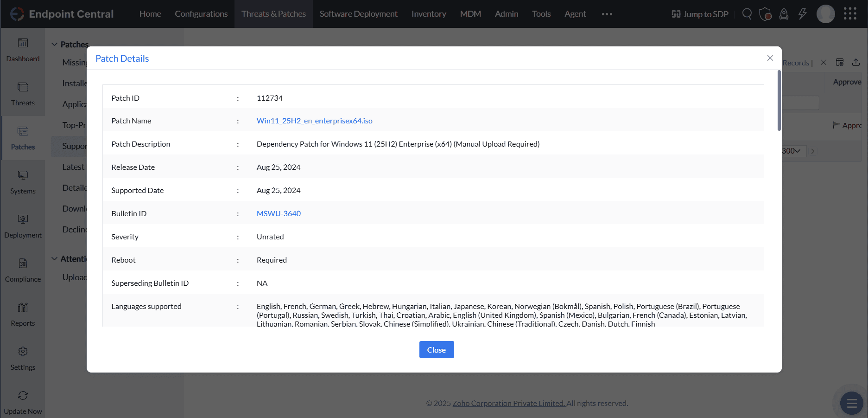Open Deployment in the left sidebar
The width and height of the screenshot is (868, 418).
coord(23,226)
